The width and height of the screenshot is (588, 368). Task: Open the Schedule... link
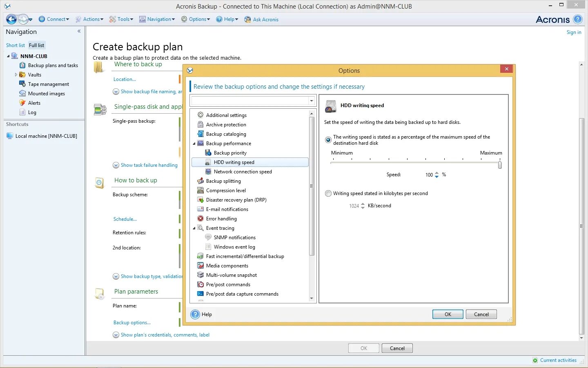point(125,219)
